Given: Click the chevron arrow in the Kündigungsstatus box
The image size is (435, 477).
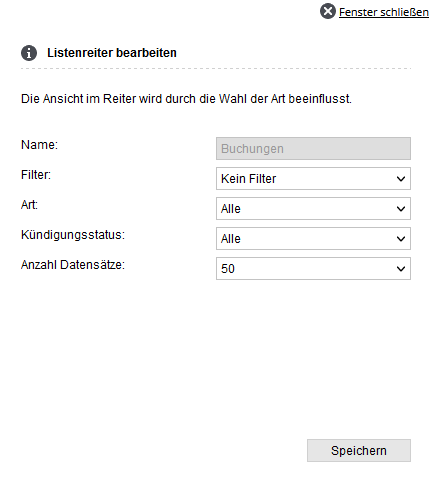Looking at the screenshot, I should click(401, 239).
